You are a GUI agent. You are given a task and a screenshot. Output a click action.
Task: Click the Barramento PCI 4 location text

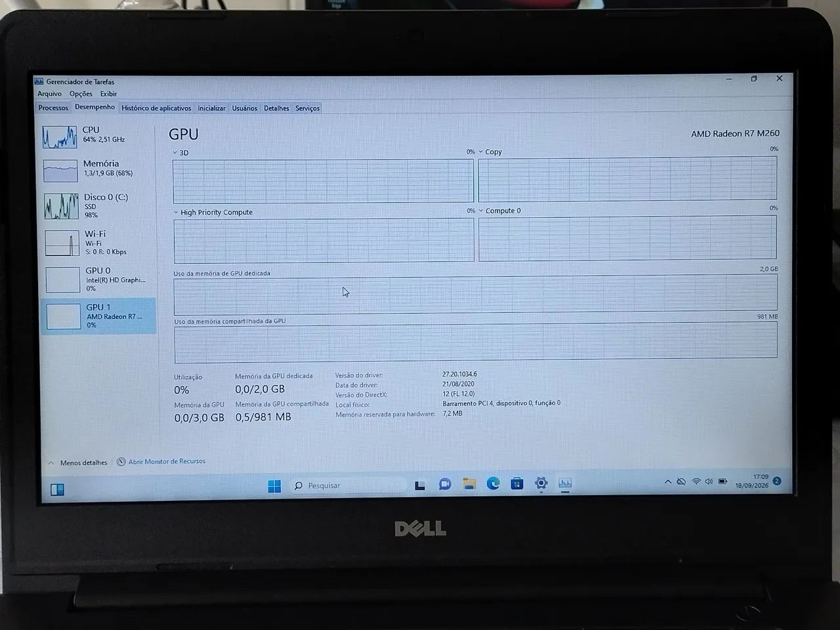(x=501, y=403)
